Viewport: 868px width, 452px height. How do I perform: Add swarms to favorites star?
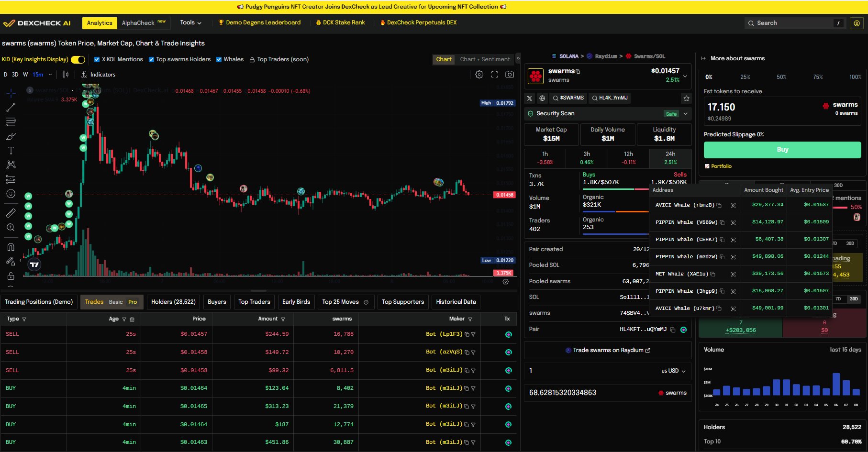tap(686, 98)
